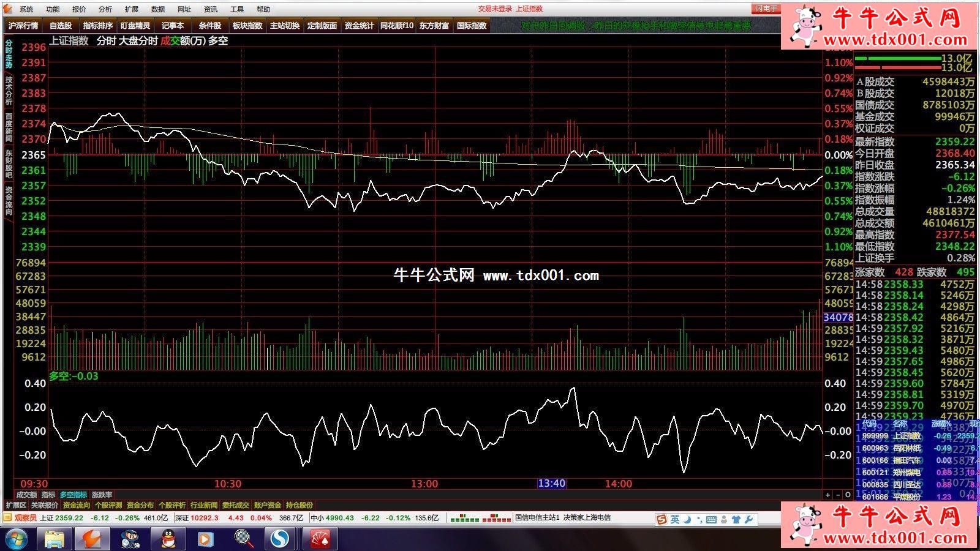Click the 板块指数 toolbar button
This screenshot has width=980, height=551.
pyautogui.click(x=247, y=26)
